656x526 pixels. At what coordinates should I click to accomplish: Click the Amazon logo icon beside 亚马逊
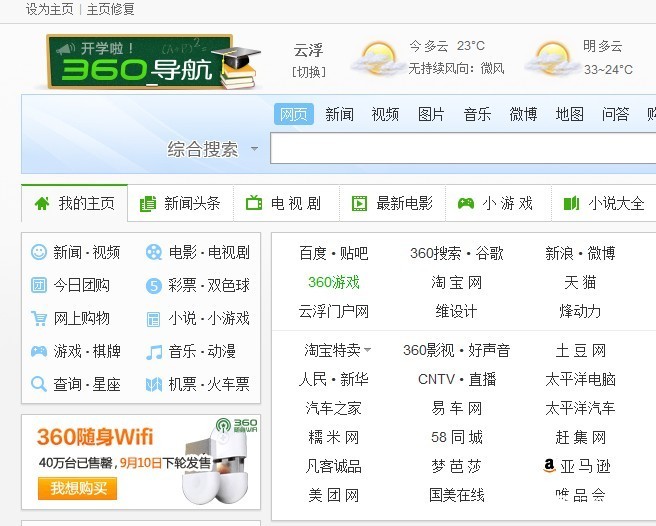coord(549,465)
